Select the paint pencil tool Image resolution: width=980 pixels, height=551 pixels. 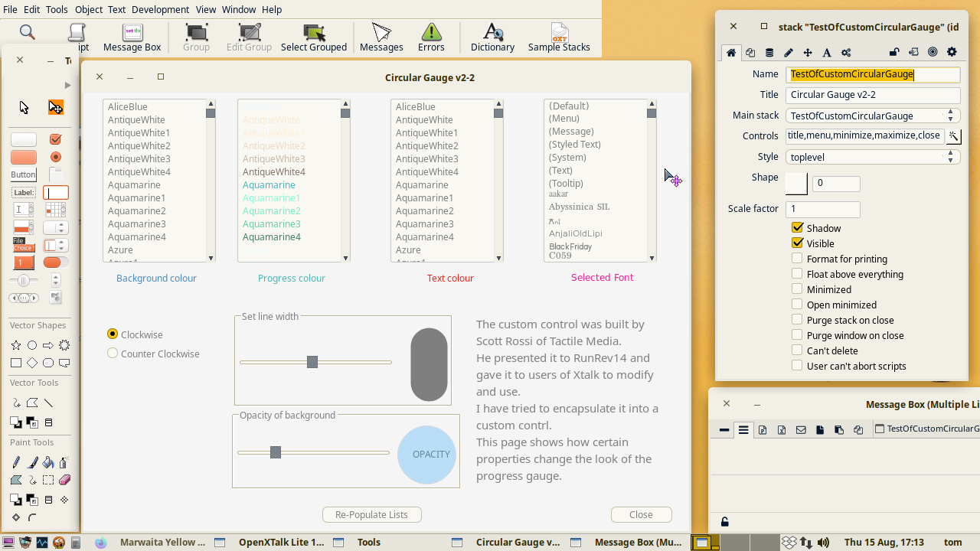coord(16,462)
